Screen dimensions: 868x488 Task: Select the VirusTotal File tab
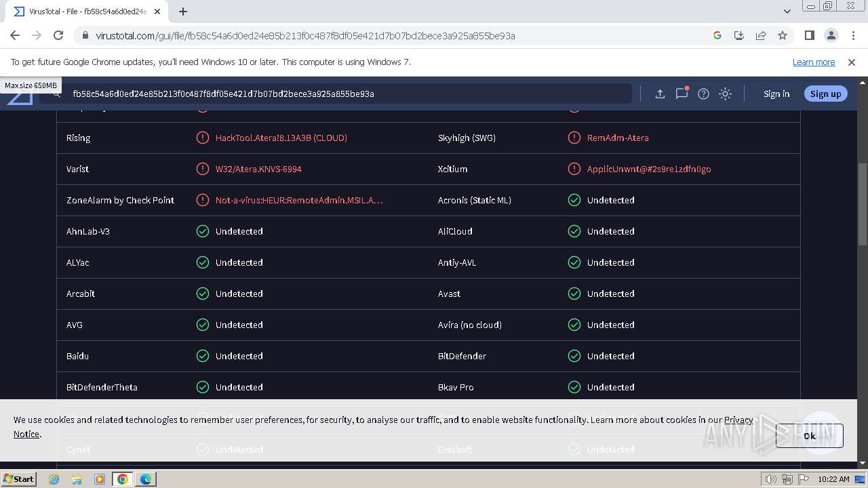point(87,11)
